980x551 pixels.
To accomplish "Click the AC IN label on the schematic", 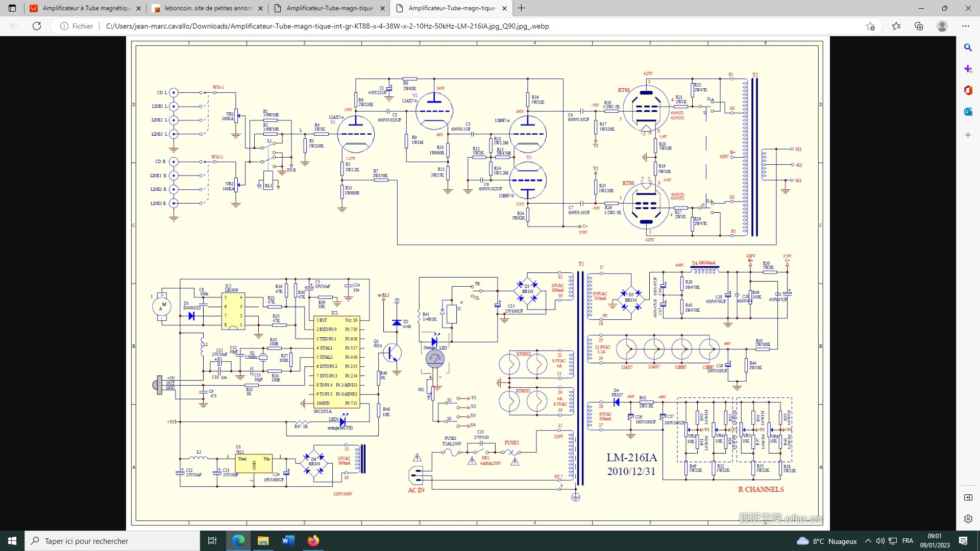I will click(x=416, y=490).
